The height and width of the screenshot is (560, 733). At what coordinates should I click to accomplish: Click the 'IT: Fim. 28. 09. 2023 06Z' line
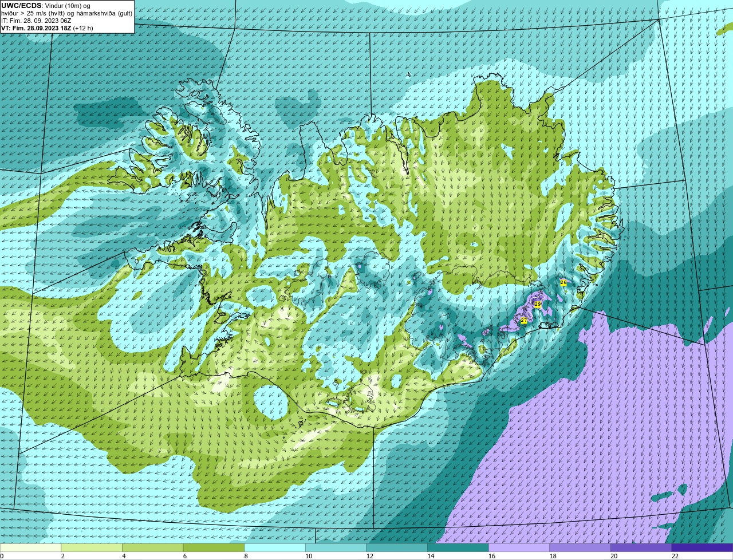(x=36, y=21)
